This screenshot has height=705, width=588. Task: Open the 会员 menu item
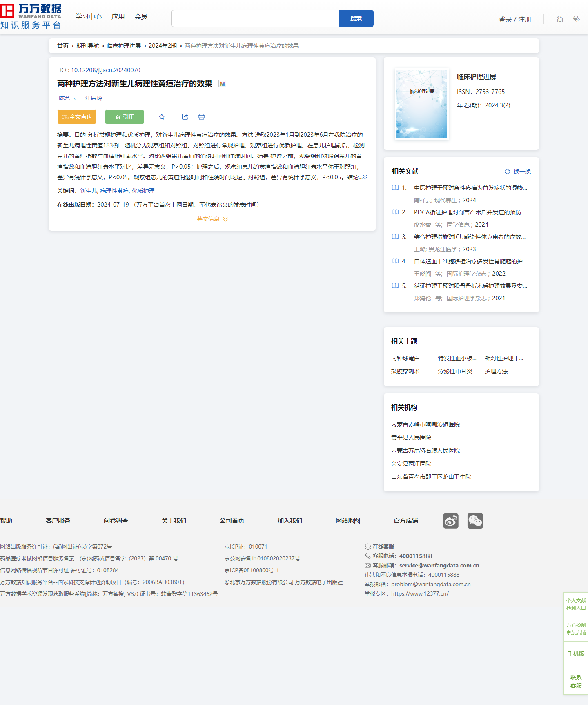pos(141,17)
